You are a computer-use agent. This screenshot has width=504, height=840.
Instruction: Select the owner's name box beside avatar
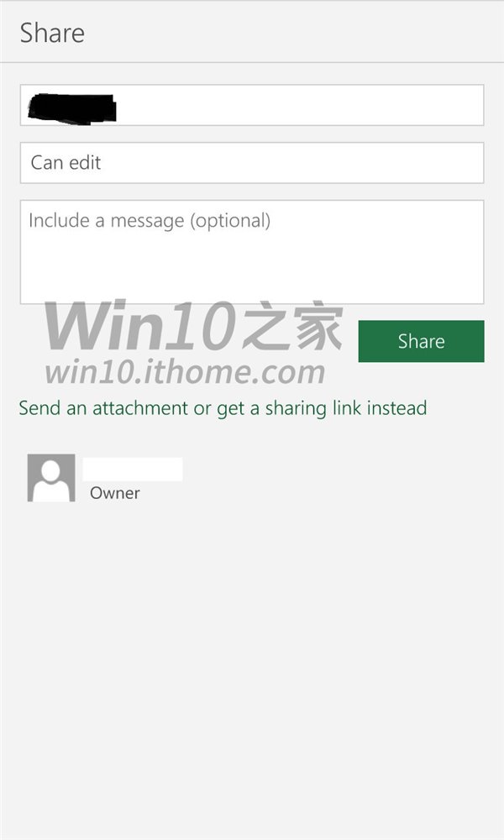(133, 470)
